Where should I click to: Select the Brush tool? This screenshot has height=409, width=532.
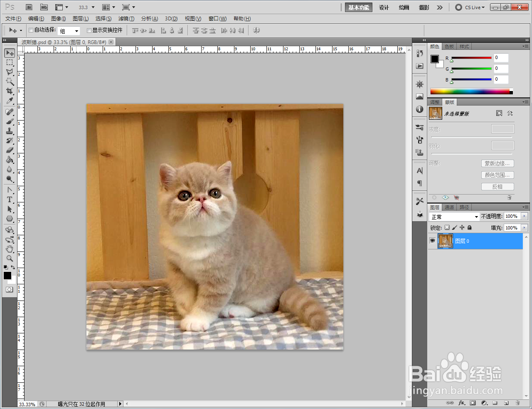coord(10,122)
